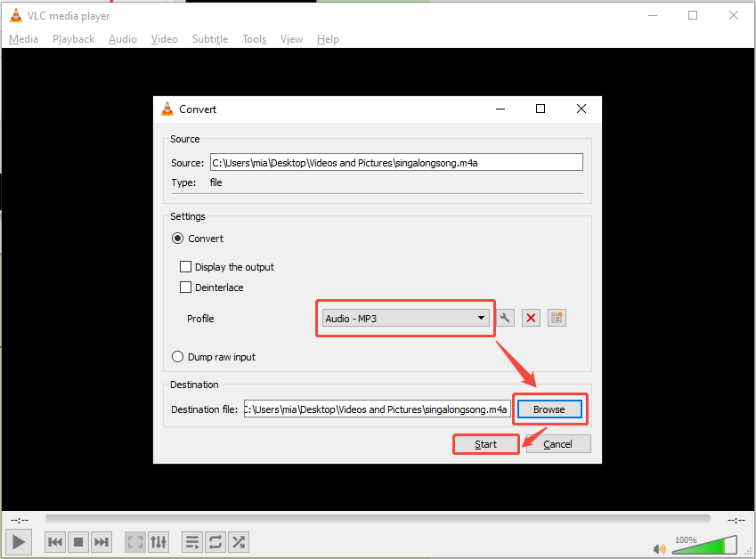756x559 pixels.
Task: Skip to next media item
Action: pyautogui.click(x=102, y=542)
